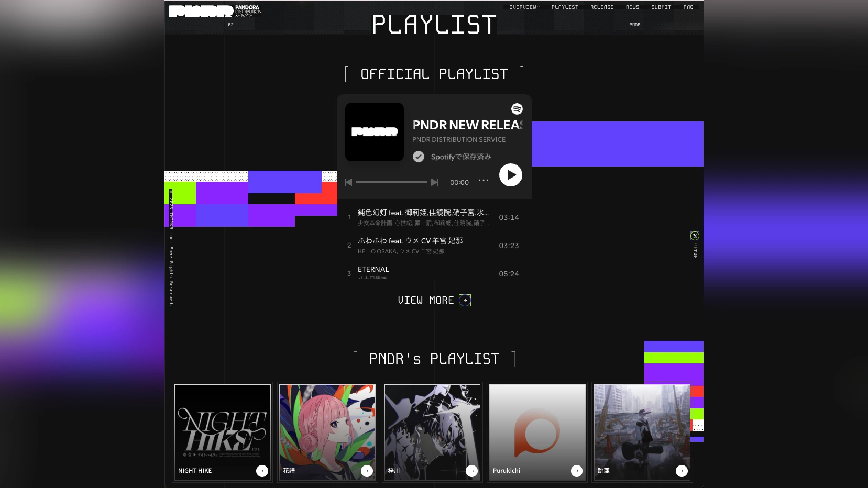Screen dimensions: 868x488
Task: Open the NIGHT HIKE playlist cover
Action: pyautogui.click(x=223, y=432)
